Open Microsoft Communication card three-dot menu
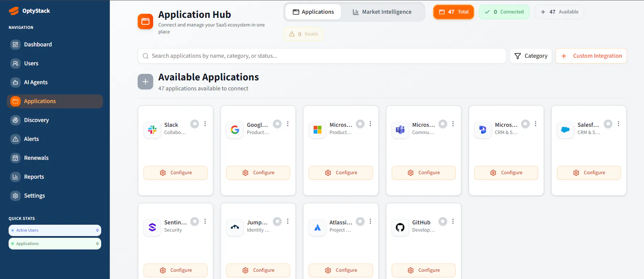Screen dimensions: 644x279 pyautogui.click(x=453, y=124)
